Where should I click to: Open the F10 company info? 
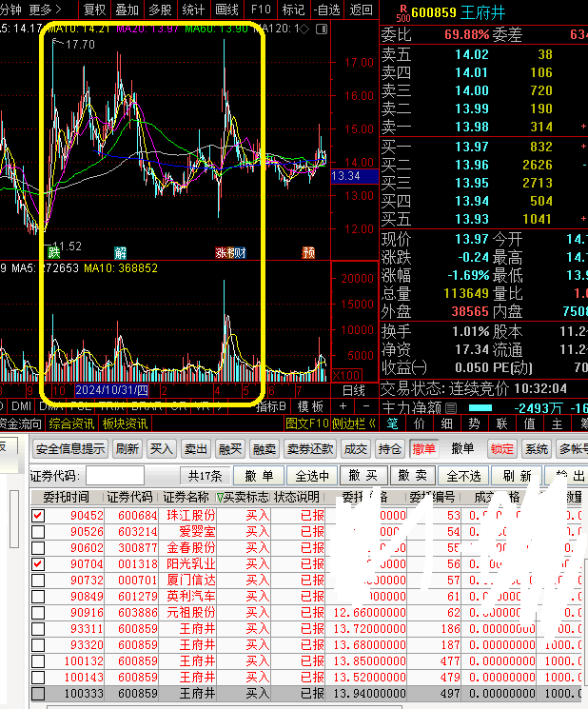(261, 10)
